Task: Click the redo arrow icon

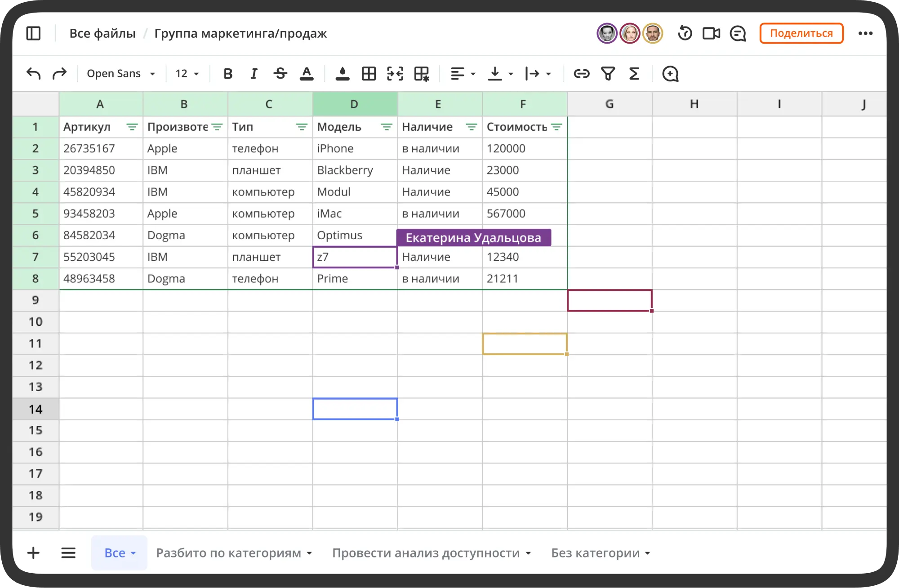Action: pyautogui.click(x=59, y=73)
